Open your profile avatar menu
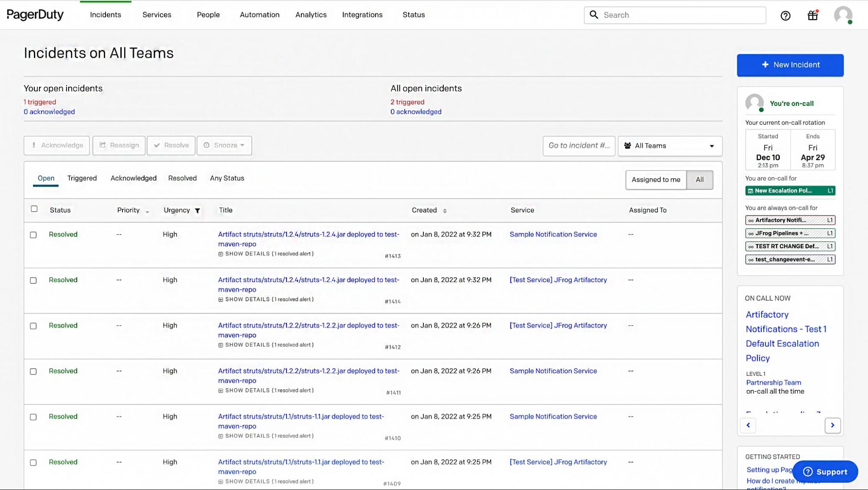The image size is (868, 490). point(843,15)
